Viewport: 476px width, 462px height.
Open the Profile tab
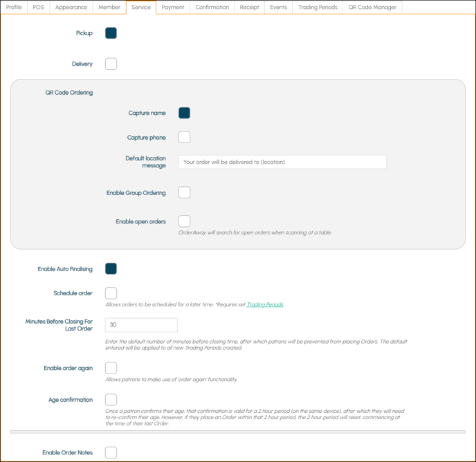[14, 8]
